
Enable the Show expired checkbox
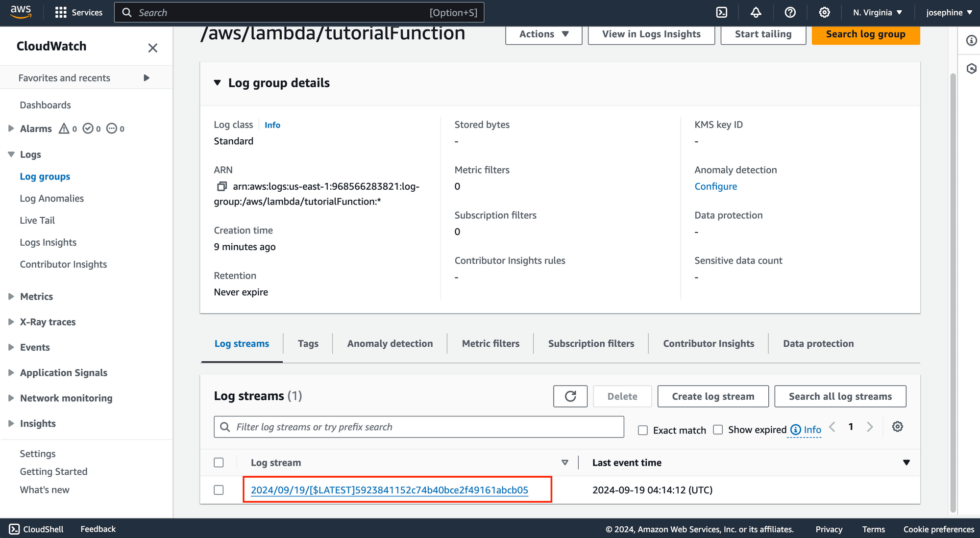coord(718,430)
